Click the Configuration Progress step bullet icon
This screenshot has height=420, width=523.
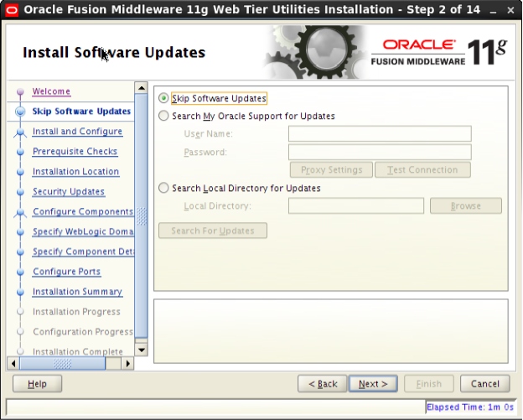pyautogui.click(x=20, y=331)
